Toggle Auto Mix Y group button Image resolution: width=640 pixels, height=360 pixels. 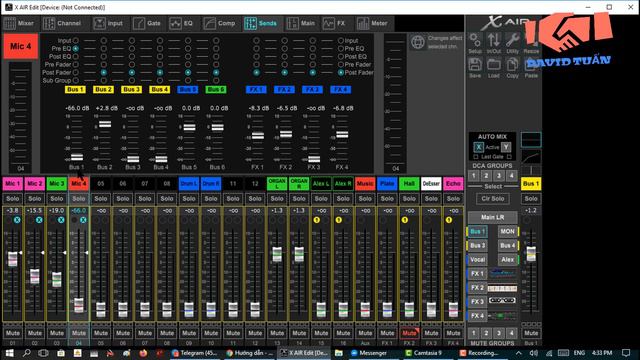pyautogui.click(x=506, y=147)
